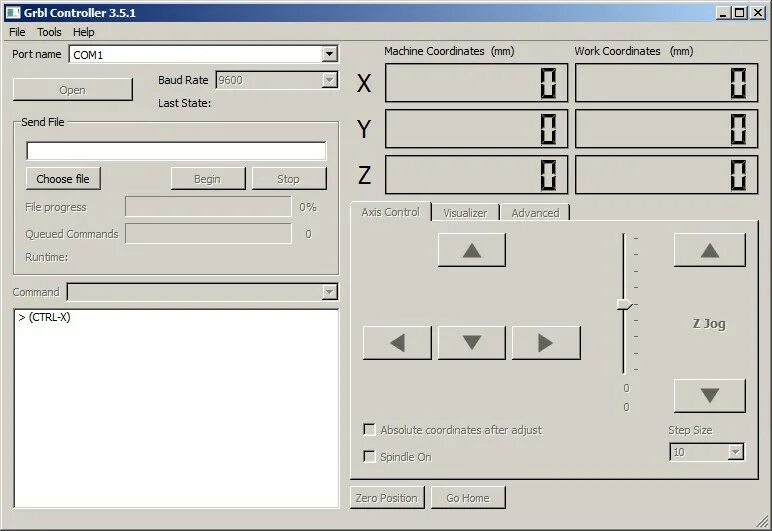Image resolution: width=772 pixels, height=531 pixels.
Task: Expand the Command history dropdown
Action: (329, 292)
